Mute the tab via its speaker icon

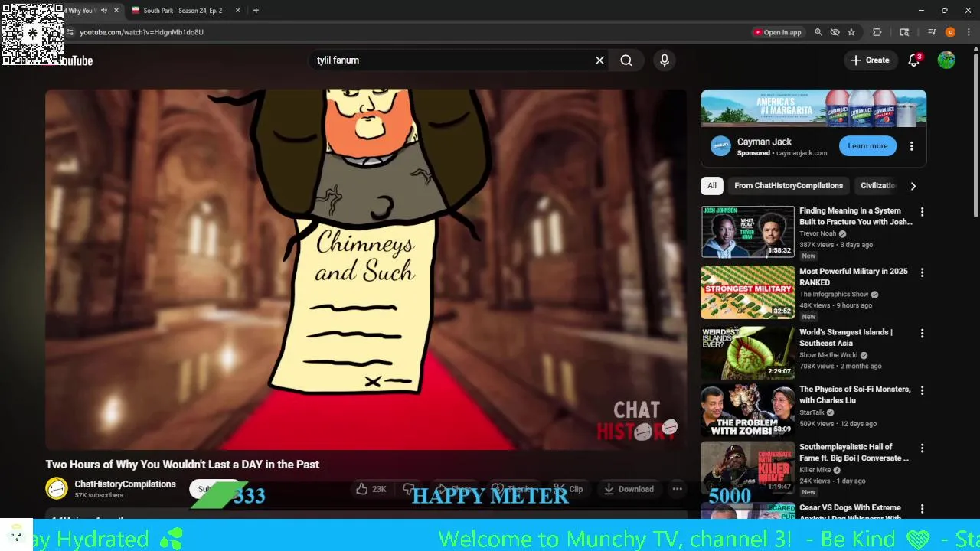coord(104,11)
